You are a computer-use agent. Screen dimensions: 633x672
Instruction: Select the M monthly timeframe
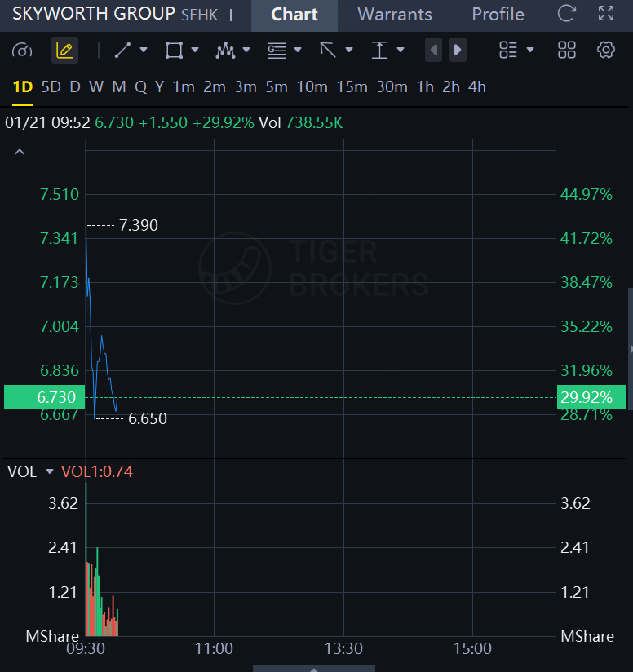pyautogui.click(x=119, y=87)
